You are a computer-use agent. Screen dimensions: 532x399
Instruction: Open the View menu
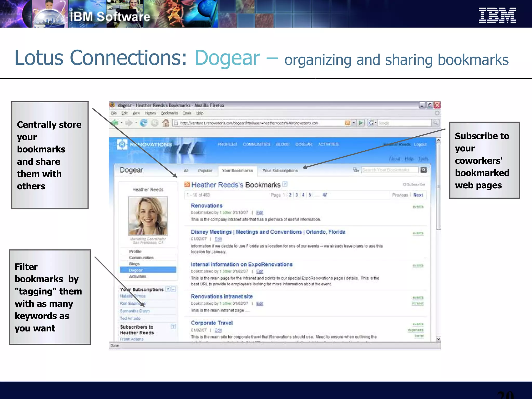click(x=136, y=113)
